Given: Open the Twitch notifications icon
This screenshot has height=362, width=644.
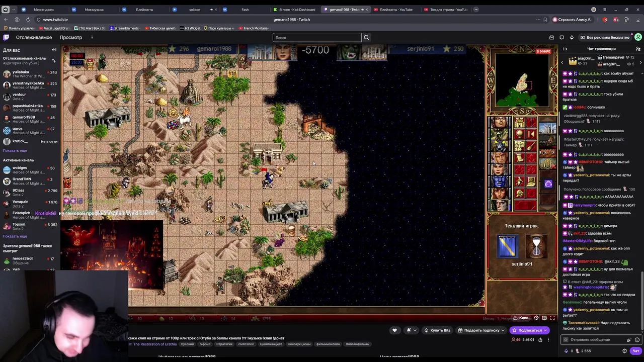Looking at the screenshot, I should pos(561,37).
